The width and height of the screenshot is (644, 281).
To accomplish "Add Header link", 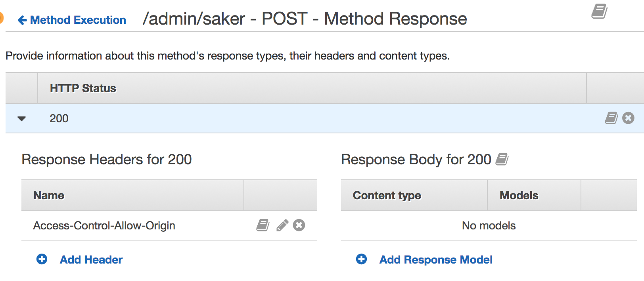I will (x=91, y=260).
